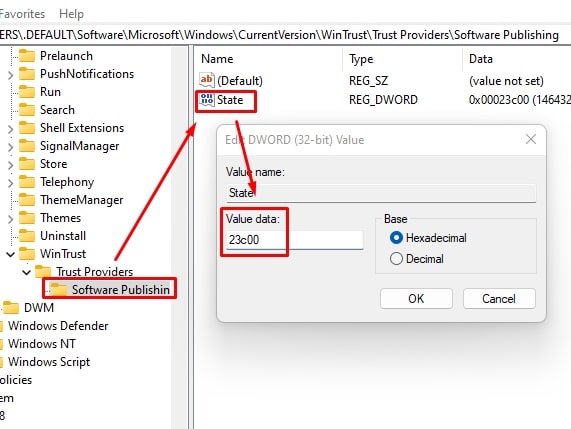Expand the PushNotifications key

[11, 75]
